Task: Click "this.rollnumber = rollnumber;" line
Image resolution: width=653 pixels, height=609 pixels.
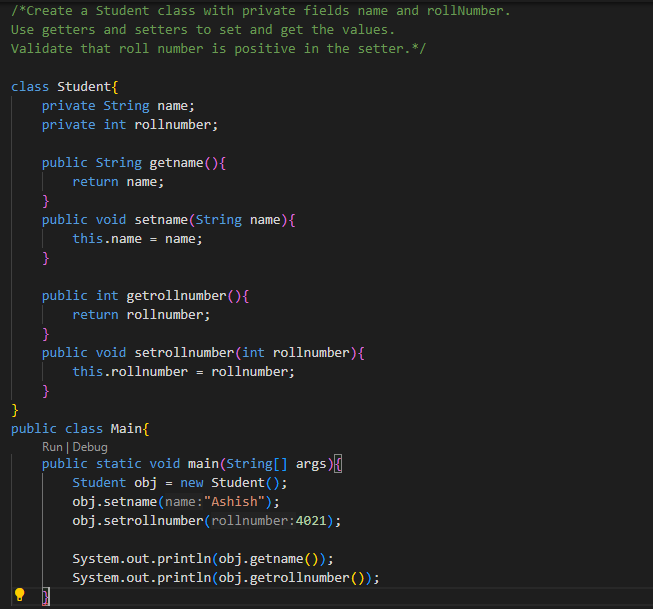Action: pyautogui.click(x=184, y=372)
